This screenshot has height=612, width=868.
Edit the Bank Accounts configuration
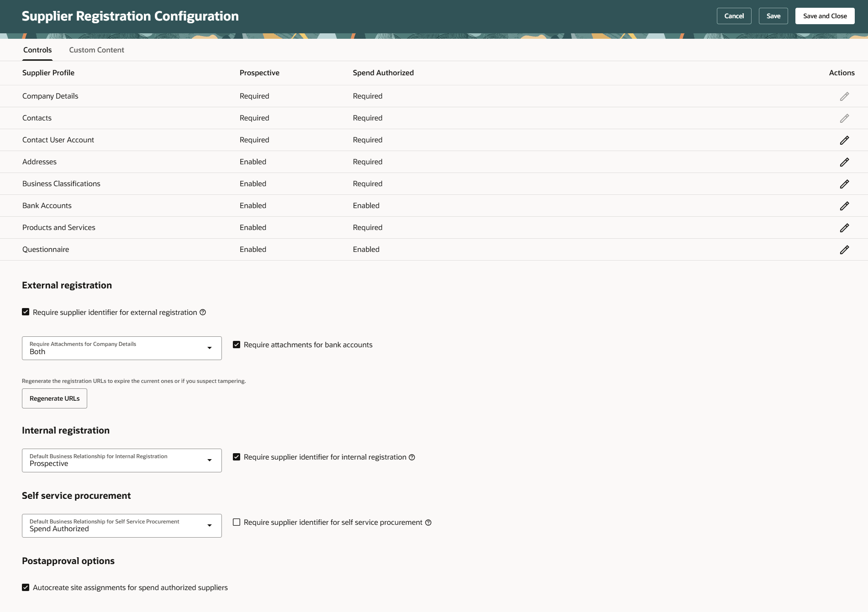pos(844,205)
